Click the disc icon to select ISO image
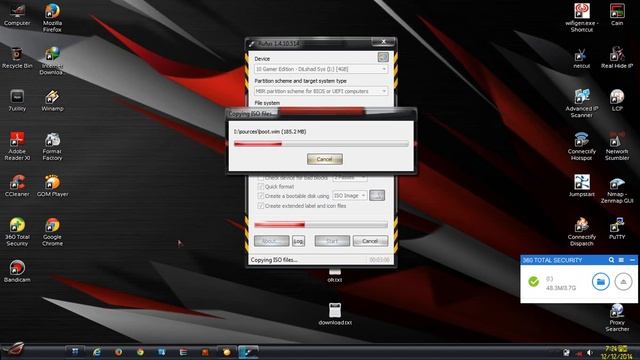Viewport: 640px width, 360px height. click(377, 196)
